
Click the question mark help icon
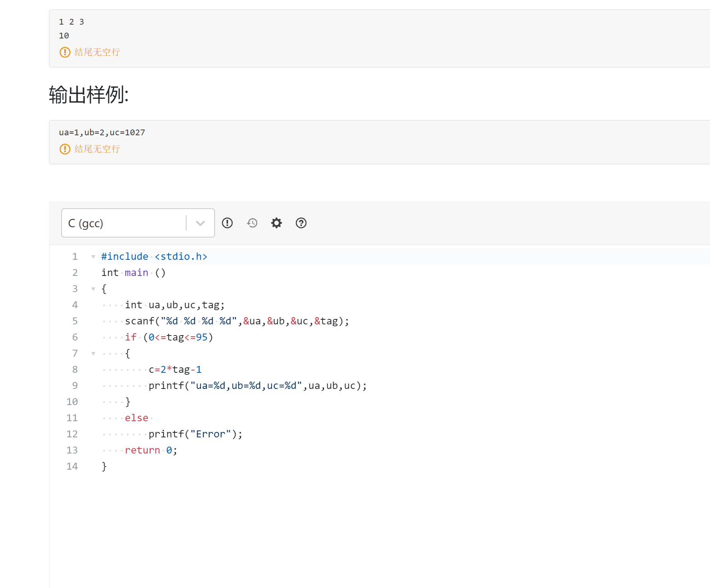tap(301, 223)
